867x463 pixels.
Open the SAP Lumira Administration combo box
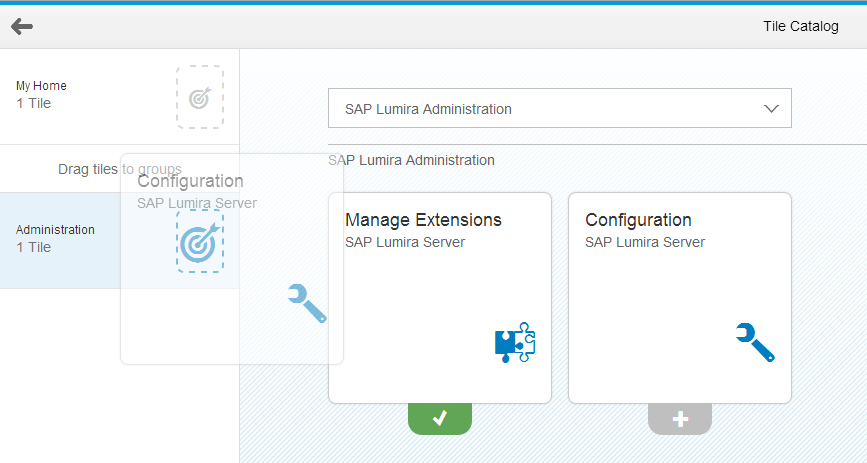coord(540,108)
